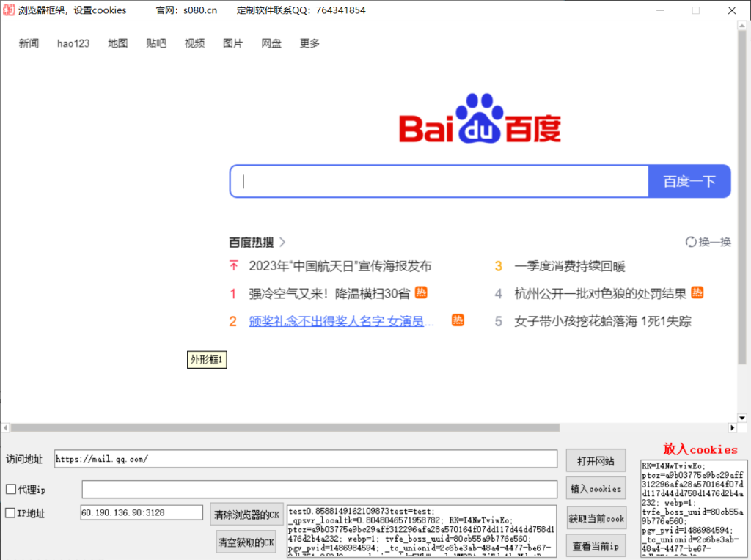Open the 更多 navigation dropdown
The width and height of the screenshot is (751, 560).
[x=309, y=43]
